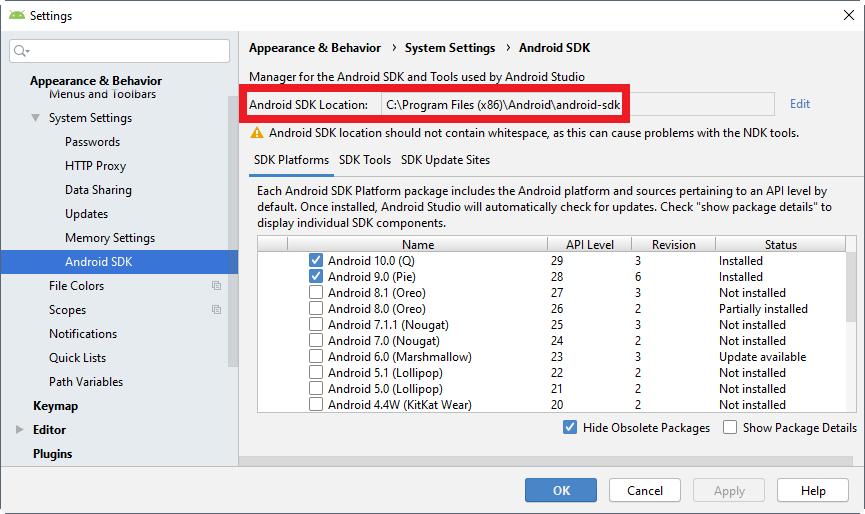Click the "Update available" status cell
The image size is (865, 514).
762,356
